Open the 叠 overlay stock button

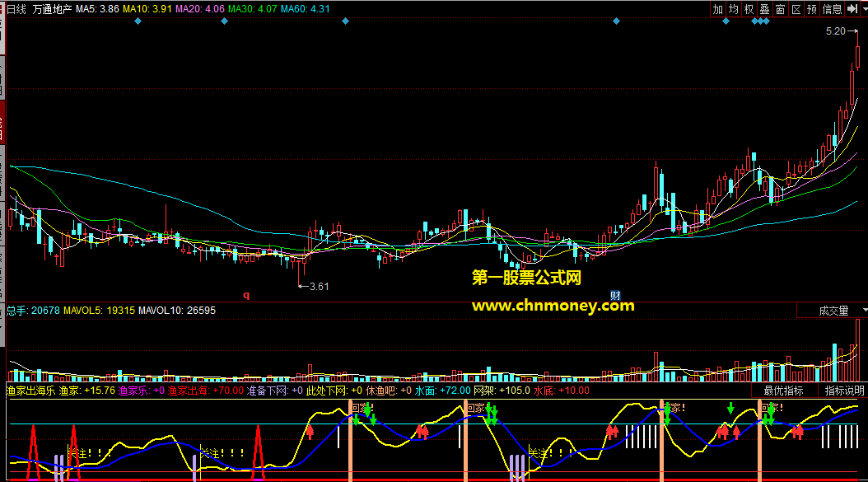tap(764, 9)
